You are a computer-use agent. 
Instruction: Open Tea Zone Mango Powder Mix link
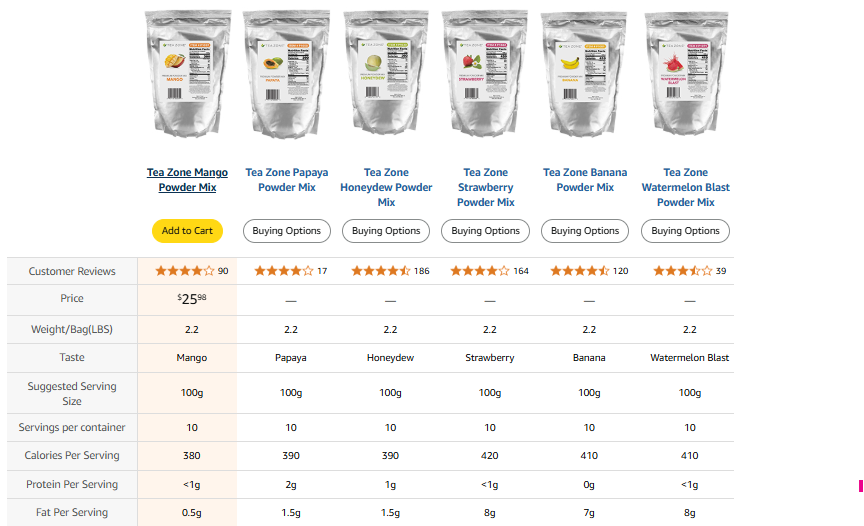point(187,180)
